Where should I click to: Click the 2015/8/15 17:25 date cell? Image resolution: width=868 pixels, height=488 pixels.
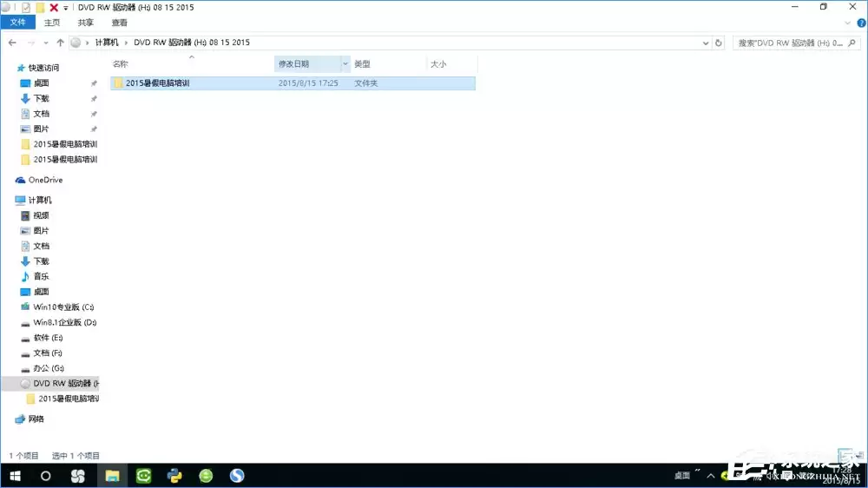[308, 83]
